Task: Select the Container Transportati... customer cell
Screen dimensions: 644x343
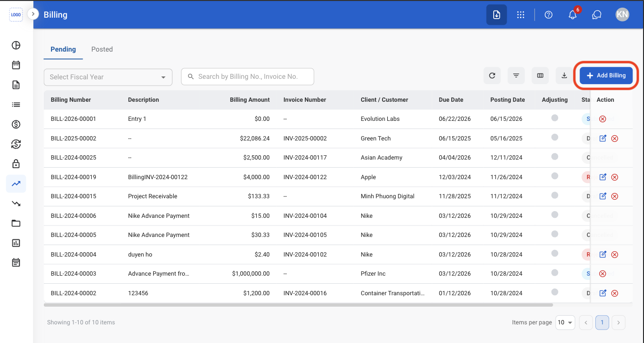Action: click(x=393, y=293)
